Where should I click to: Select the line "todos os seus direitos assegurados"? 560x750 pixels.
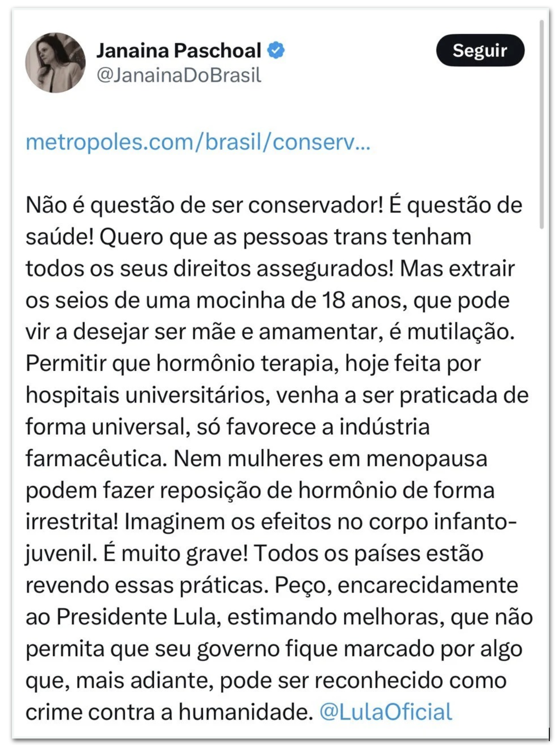tap(209, 269)
